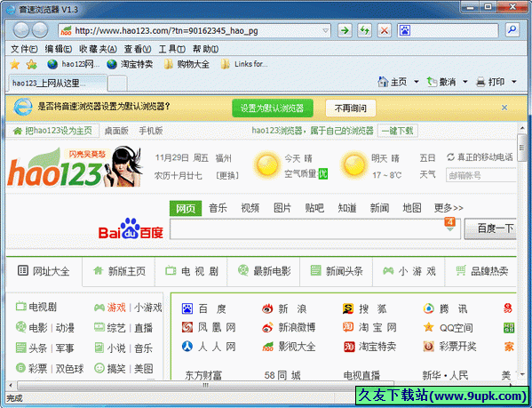Open the 更多>> search categories
This screenshot has height=408, width=532.
click(449, 208)
